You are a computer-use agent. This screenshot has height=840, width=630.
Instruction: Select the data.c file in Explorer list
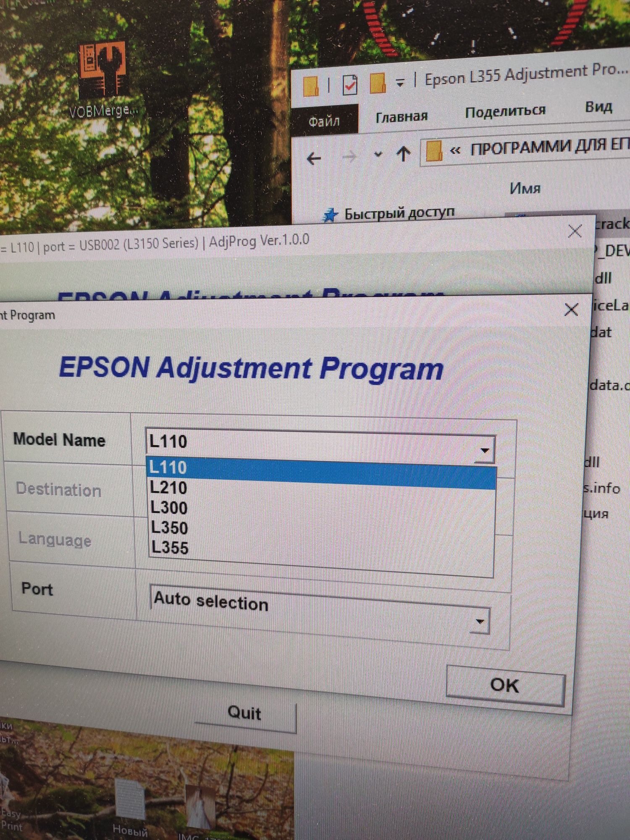609,385
